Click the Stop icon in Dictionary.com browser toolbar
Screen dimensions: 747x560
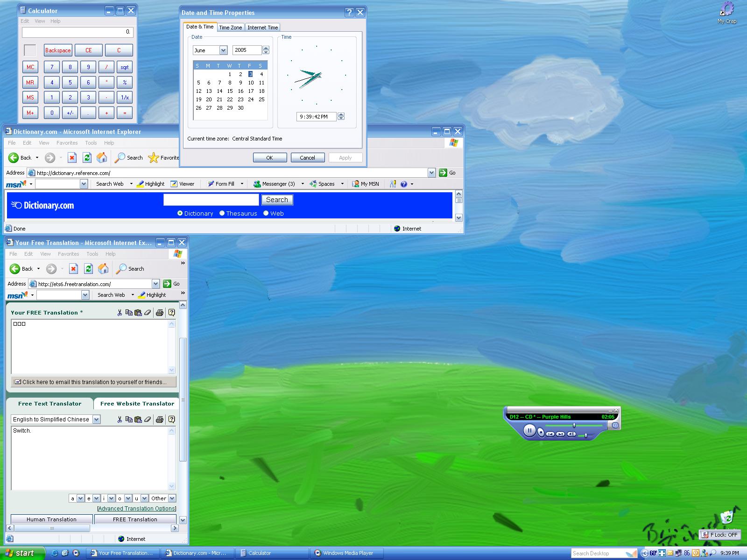72,158
